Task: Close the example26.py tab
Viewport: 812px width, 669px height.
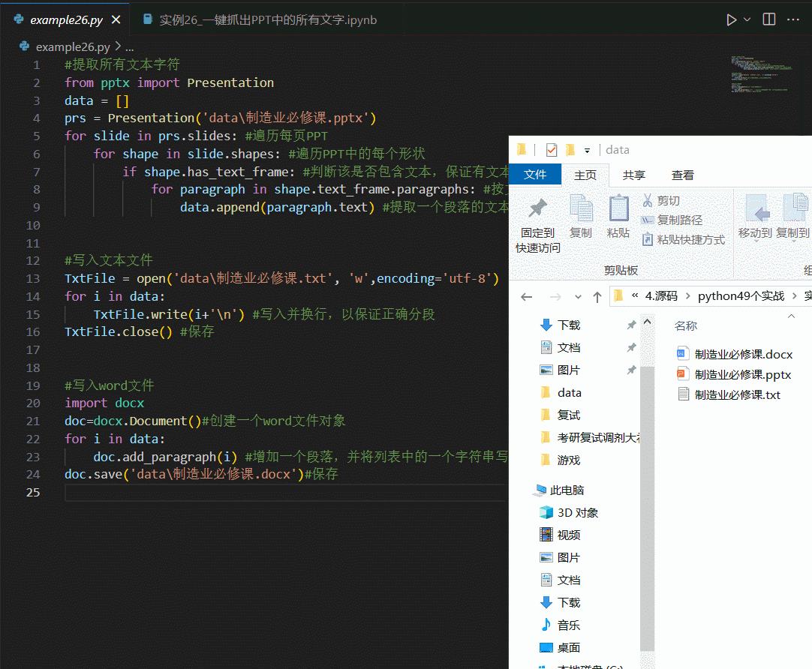Action: pyautogui.click(x=116, y=19)
